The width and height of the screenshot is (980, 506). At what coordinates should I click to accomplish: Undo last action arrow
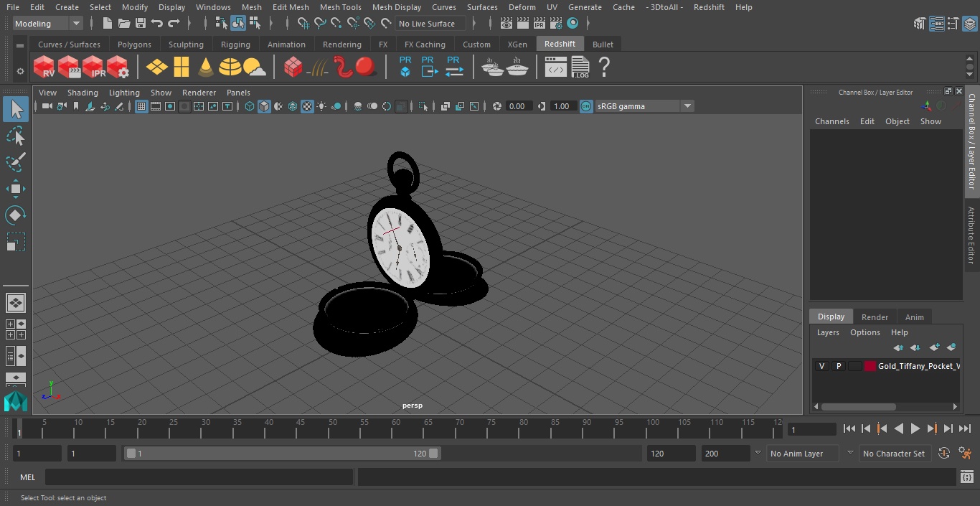(157, 24)
